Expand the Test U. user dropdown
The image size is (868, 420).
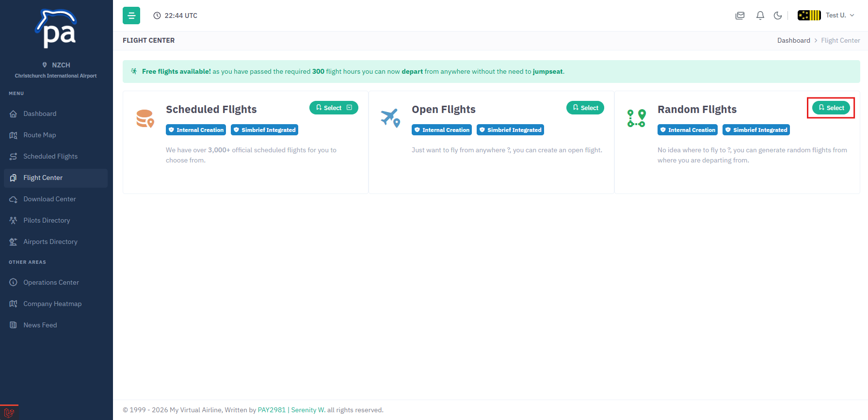pyautogui.click(x=840, y=16)
